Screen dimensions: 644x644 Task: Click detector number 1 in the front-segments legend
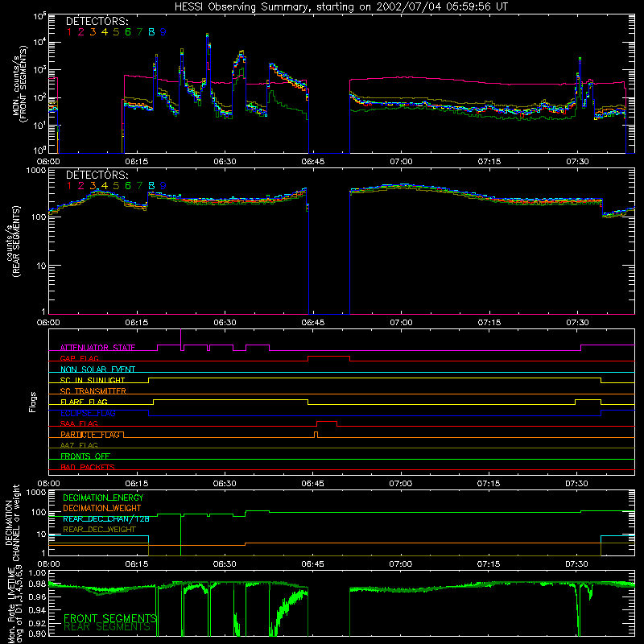click(x=69, y=32)
